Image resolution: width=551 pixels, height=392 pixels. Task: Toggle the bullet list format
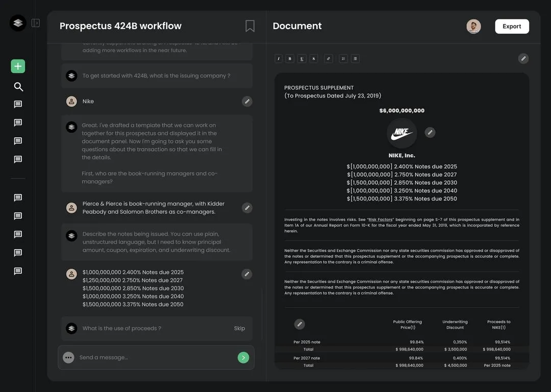(355, 58)
